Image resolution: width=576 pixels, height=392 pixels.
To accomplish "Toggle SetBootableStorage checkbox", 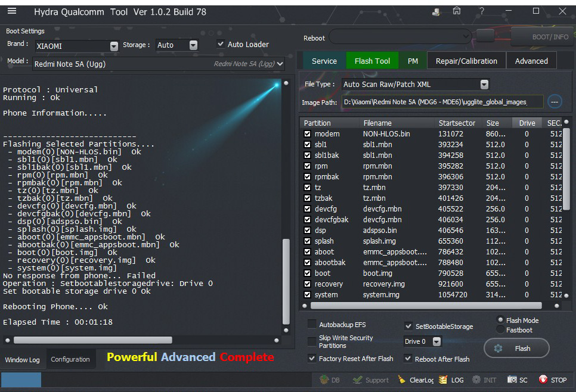I will tap(408, 326).
